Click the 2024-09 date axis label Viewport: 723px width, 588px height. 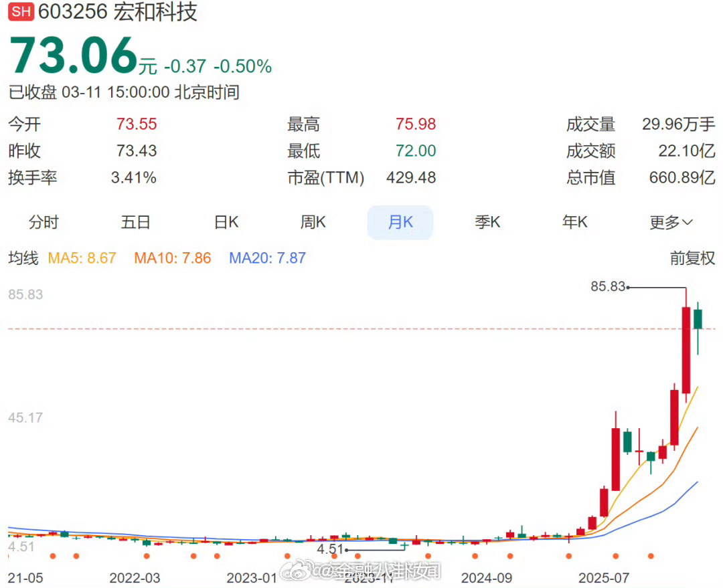pyautogui.click(x=487, y=578)
